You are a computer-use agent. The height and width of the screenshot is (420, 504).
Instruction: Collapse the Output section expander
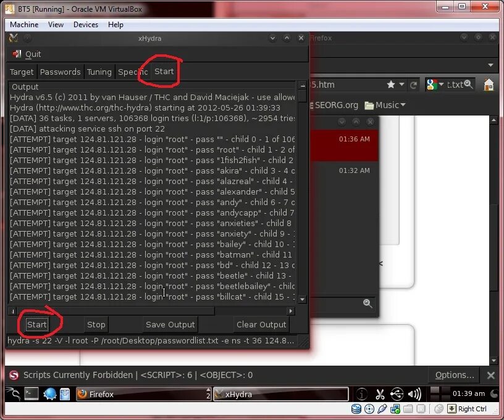coord(303,85)
